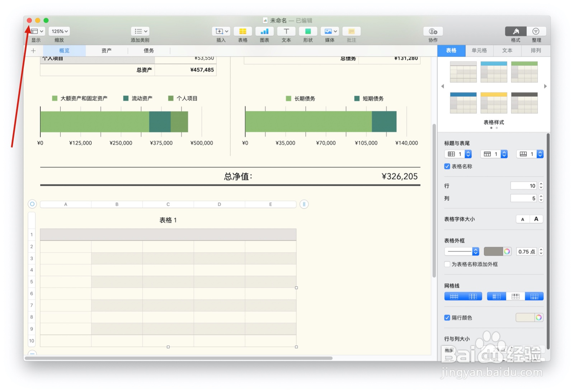Apply the yellow header table style

(x=494, y=103)
